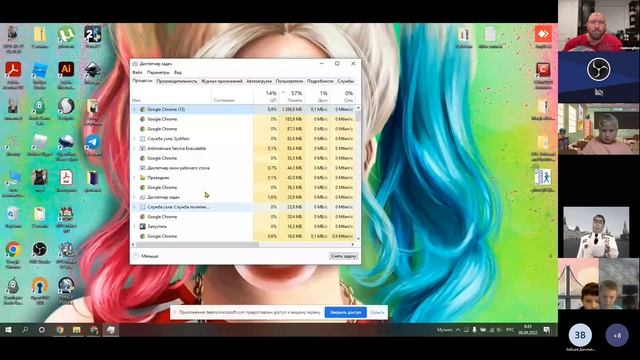Open the Вид menu in Task Manager

178,72
